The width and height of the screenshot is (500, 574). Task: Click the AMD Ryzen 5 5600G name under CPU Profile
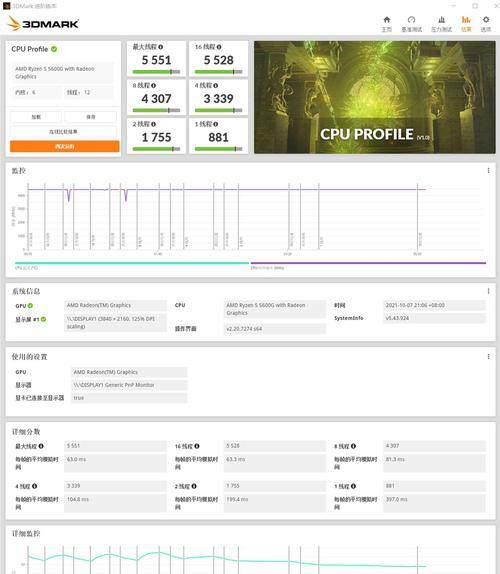[x=62, y=72]
